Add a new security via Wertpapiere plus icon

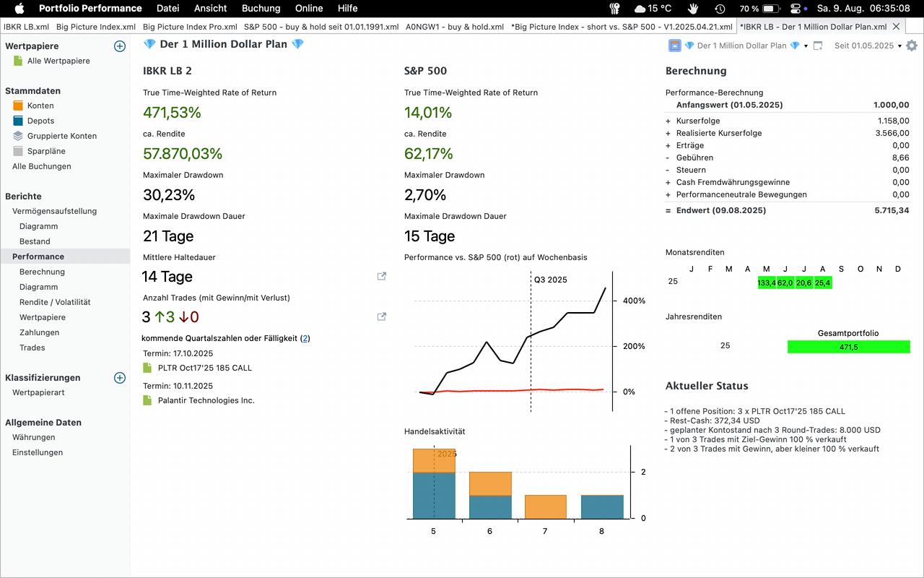pos(120,46)
